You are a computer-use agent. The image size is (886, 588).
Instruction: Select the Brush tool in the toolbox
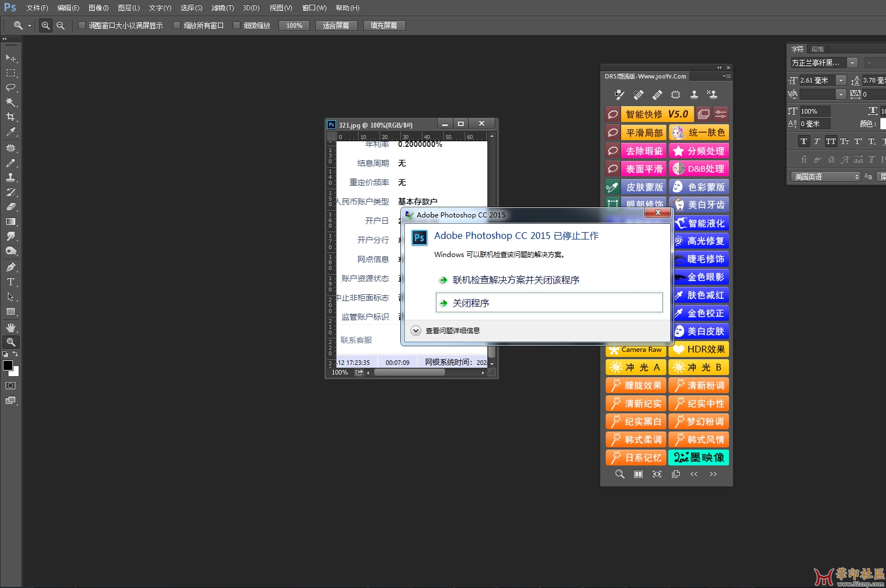[x=11, y=163]
